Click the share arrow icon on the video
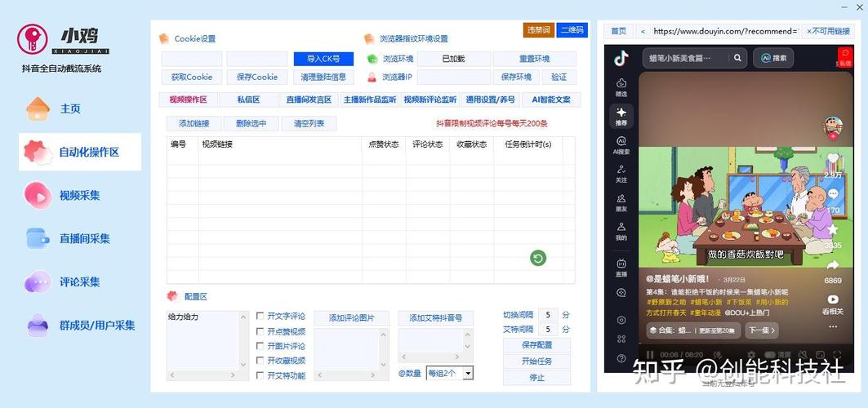Image resolution: width=868 pixels, height=408 pixels. (x=833, y=265)
